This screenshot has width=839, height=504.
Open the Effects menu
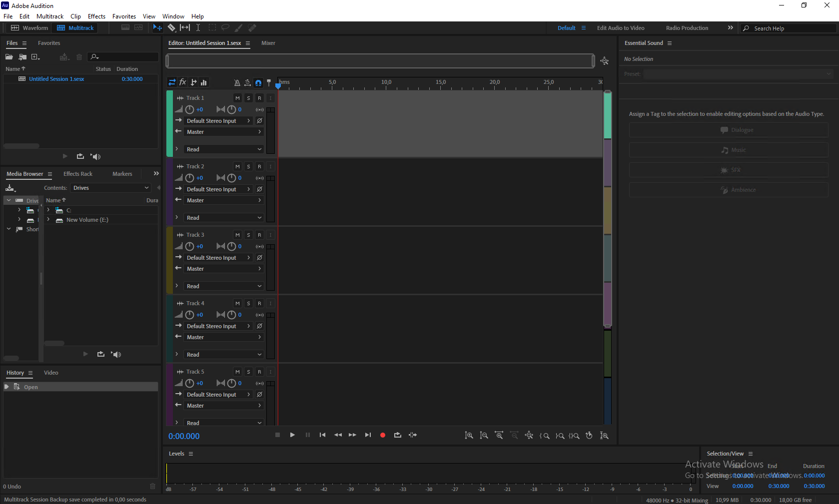[x=96, y=16]
